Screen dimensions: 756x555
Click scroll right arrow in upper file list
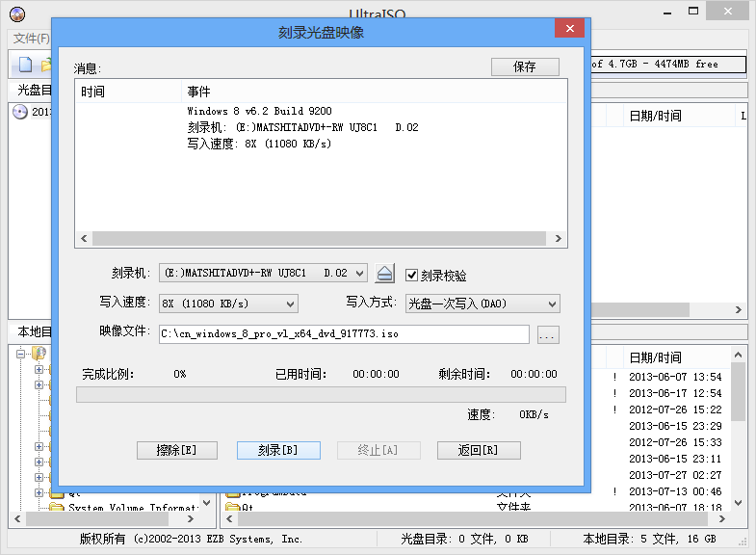click(738, 309)
